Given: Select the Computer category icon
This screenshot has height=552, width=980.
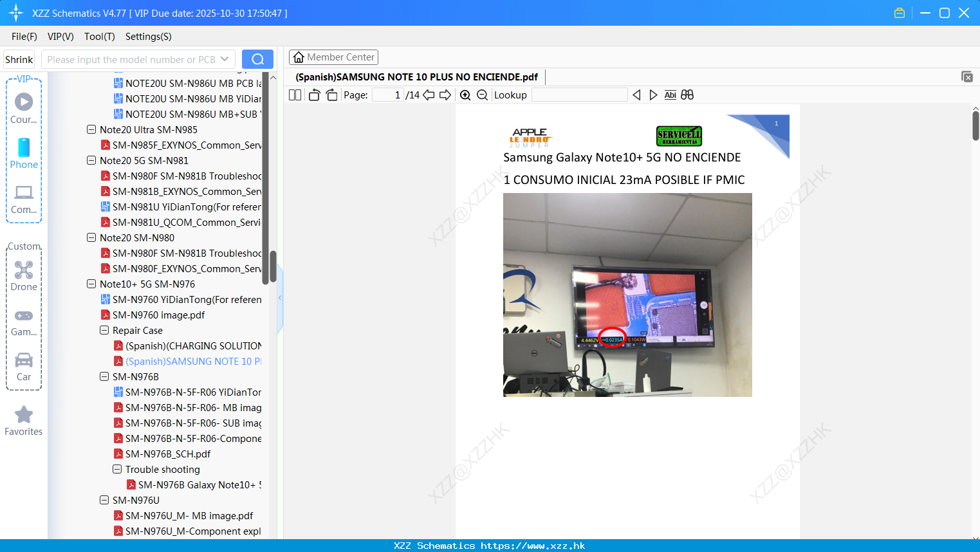Looking at the screenshot, I should click(x=24, y=199).
